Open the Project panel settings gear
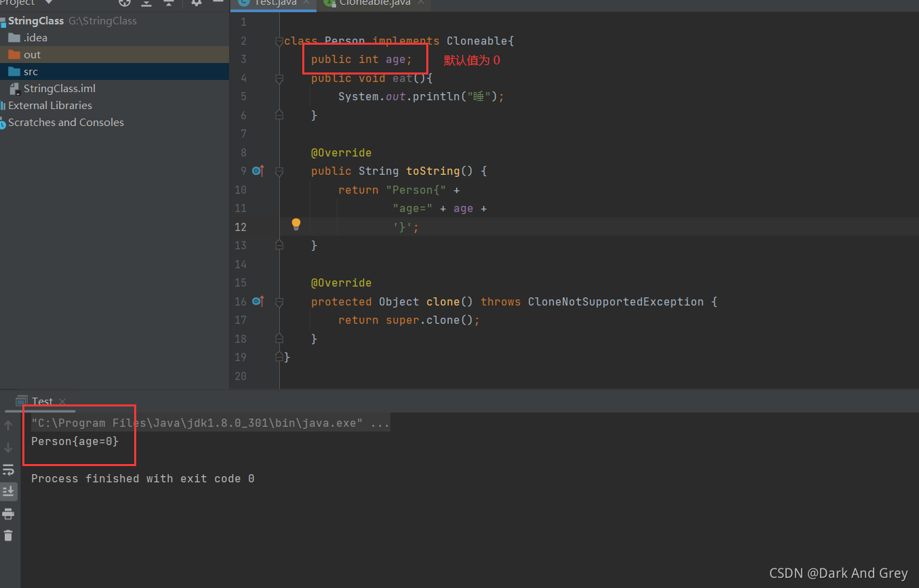Image resolution: width=919 pixels, height=588 pixels. (197, 3)
